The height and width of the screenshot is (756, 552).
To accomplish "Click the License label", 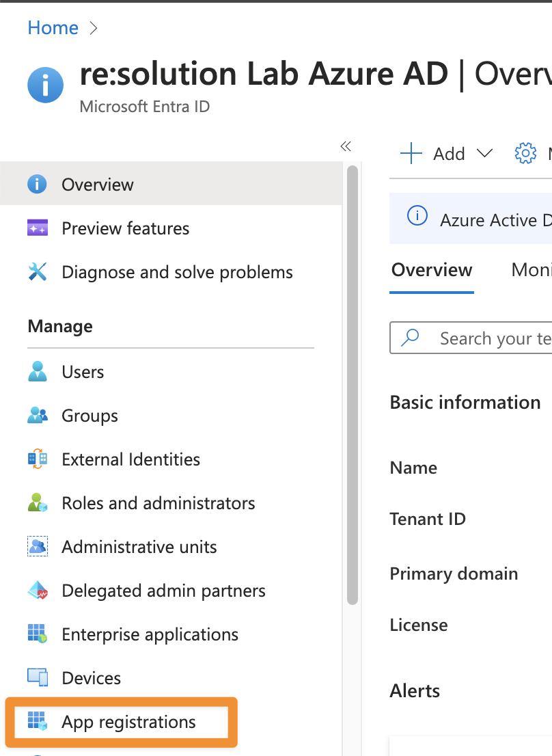I will pyautogui.click(x=419, y=625).
